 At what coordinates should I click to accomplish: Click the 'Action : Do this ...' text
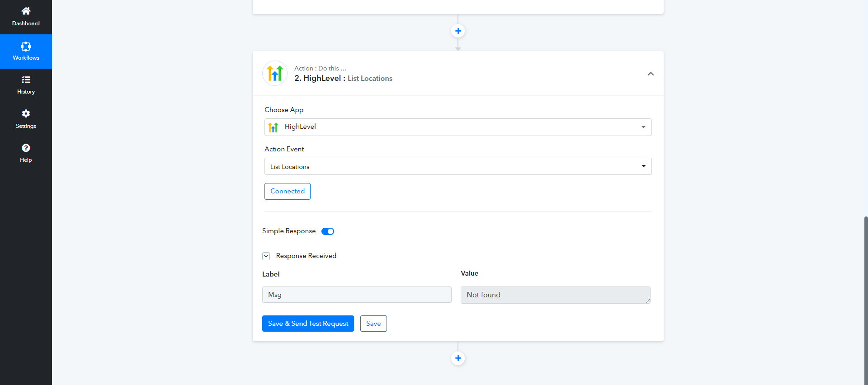tap(320, 68)
